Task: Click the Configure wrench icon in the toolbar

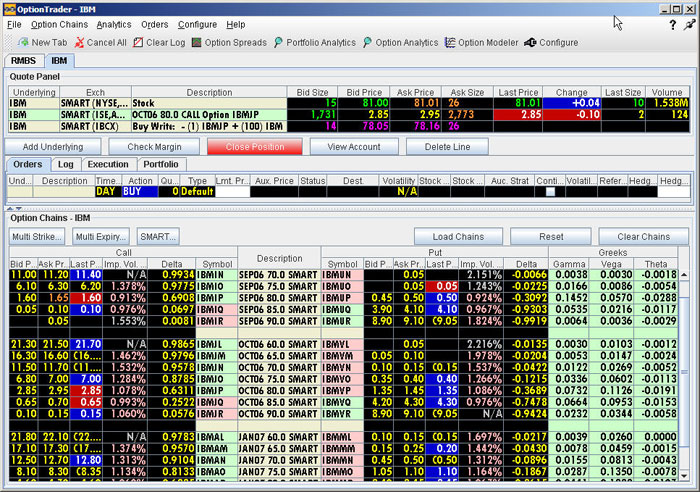Action: 530,42
